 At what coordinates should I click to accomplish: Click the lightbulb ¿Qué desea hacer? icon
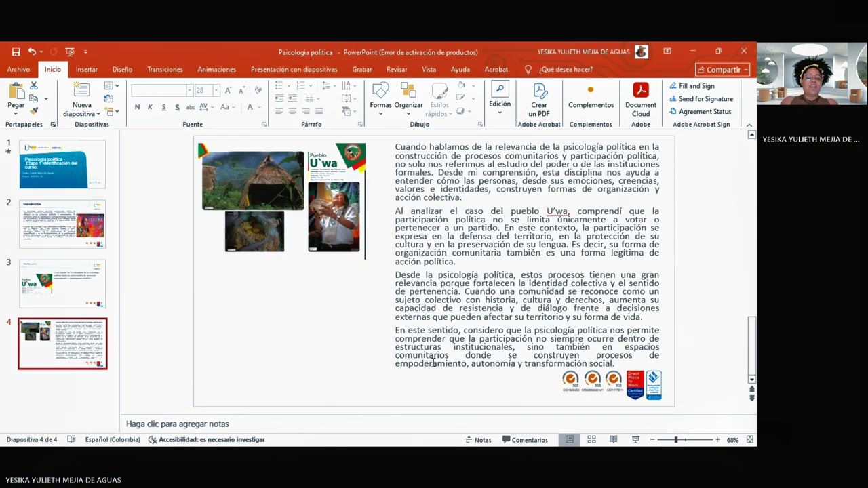point(528,69)
